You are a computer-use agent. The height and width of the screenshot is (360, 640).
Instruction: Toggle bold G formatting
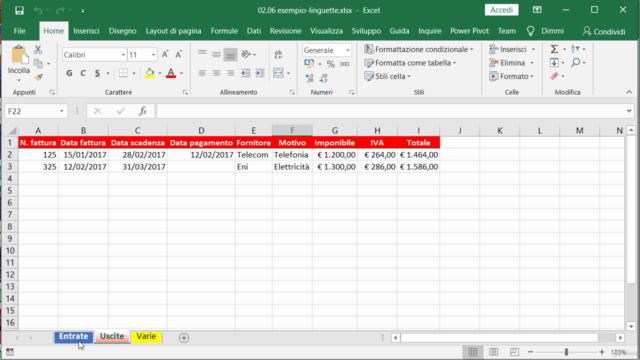[69, 73]
